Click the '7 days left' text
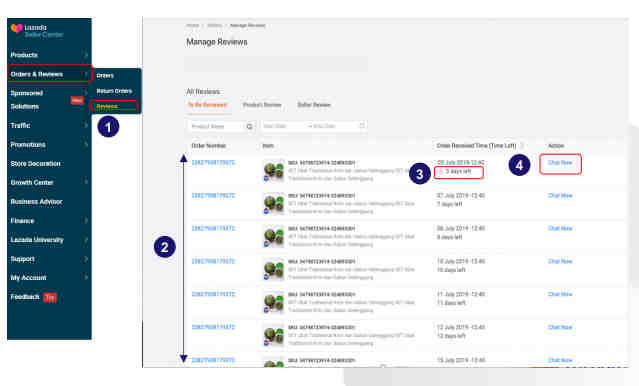 pos(450,204)
